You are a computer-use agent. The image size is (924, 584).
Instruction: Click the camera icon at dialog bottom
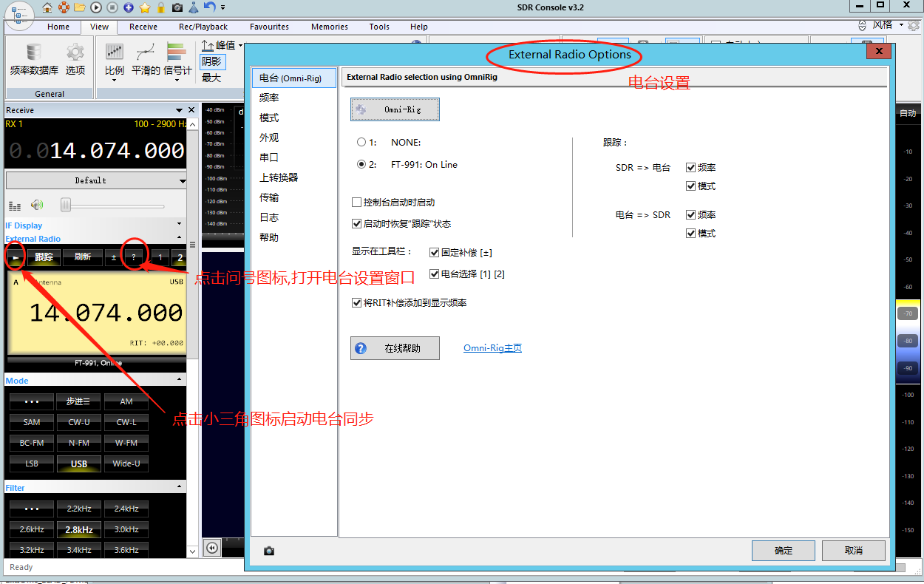(269, 551)
